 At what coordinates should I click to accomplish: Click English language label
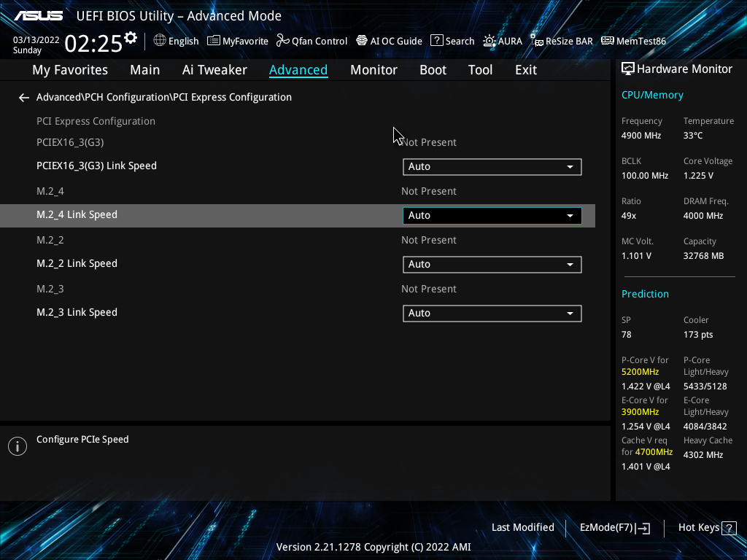click(x=183, y=42)
